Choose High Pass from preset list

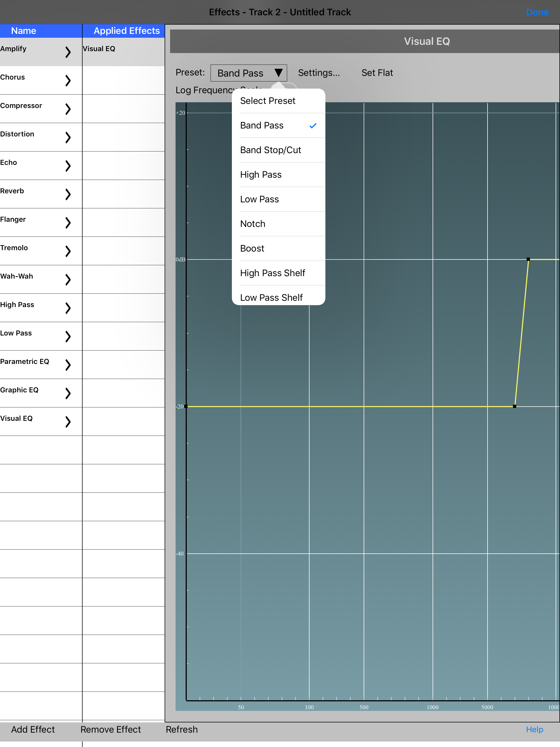click(x=261, y=175)
